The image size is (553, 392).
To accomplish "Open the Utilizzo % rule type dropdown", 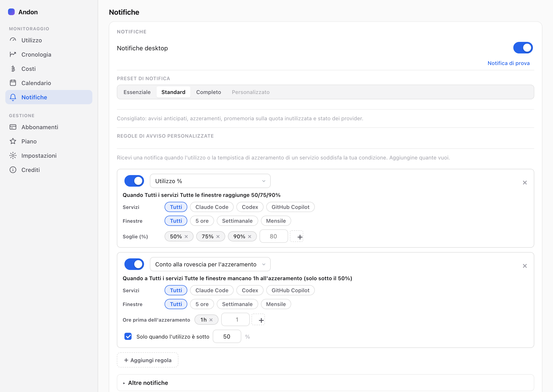I will 210,181.
